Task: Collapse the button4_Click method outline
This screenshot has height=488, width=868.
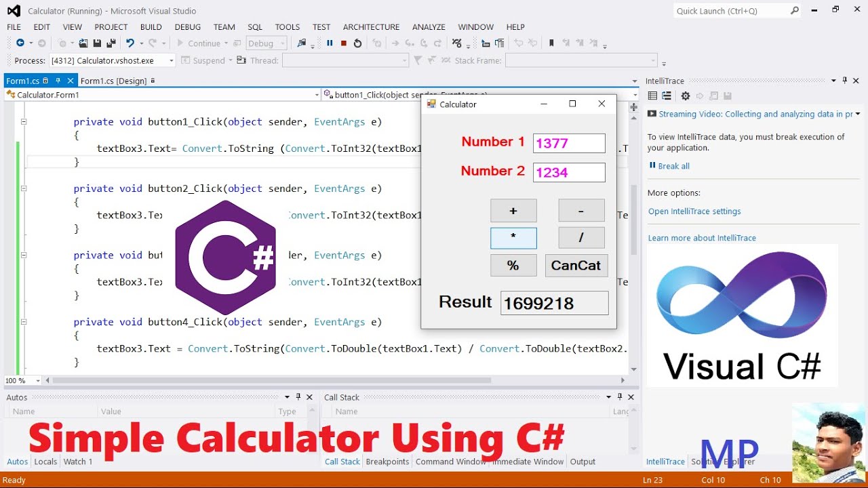Action: (x=23, y=322)
